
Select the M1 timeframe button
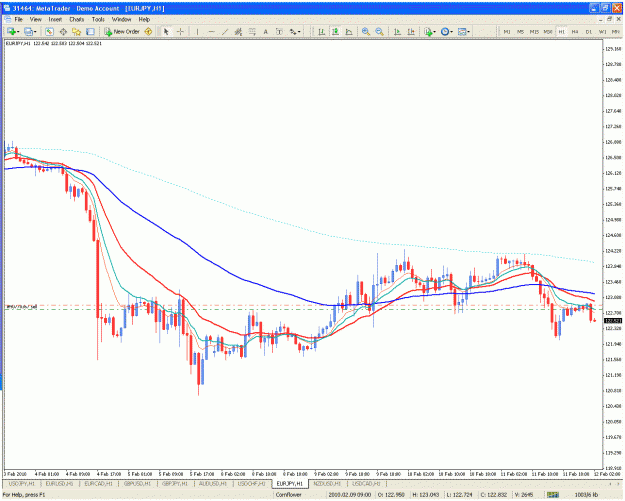coord(507,31)
